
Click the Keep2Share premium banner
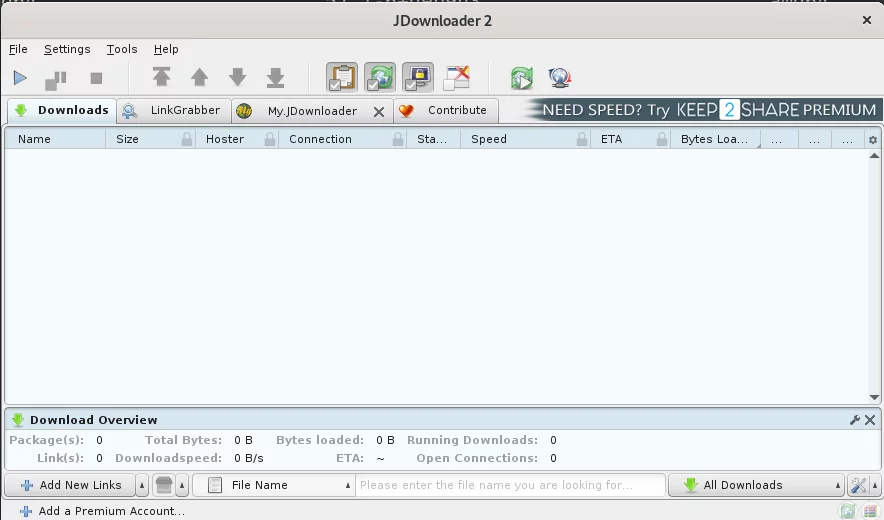(x=702, y=109)
